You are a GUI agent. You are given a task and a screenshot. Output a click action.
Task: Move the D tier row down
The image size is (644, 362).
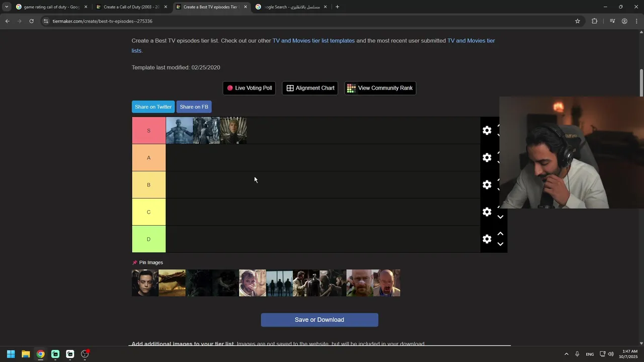pyautogui.click(x=500, y=244)
